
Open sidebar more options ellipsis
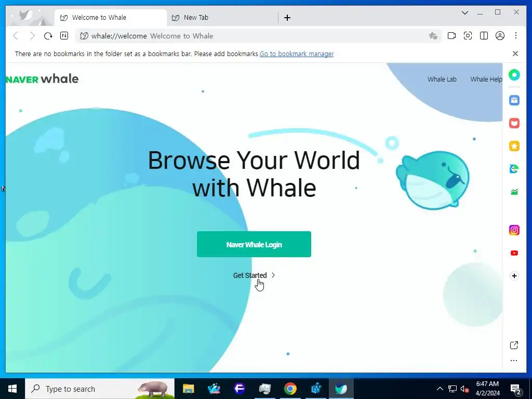(x=514, y=361)
